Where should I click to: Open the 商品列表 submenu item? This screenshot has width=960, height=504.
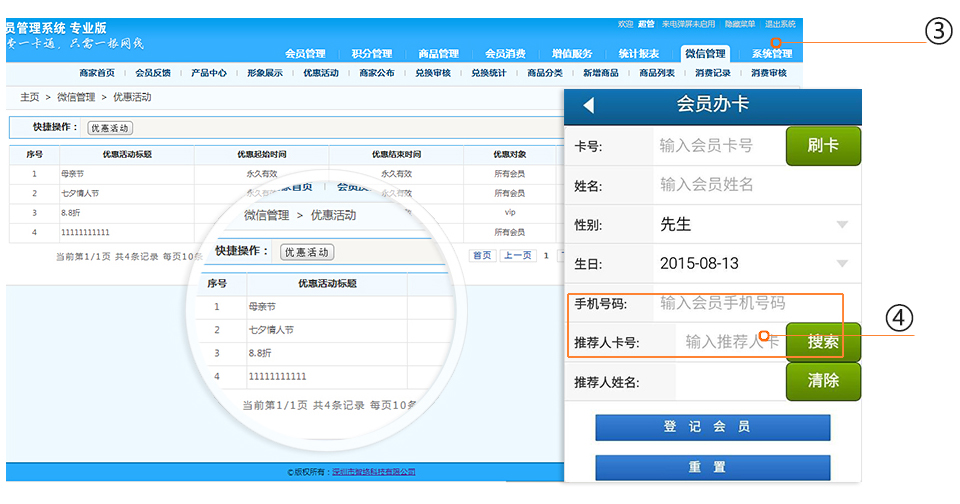click(657, 73)
